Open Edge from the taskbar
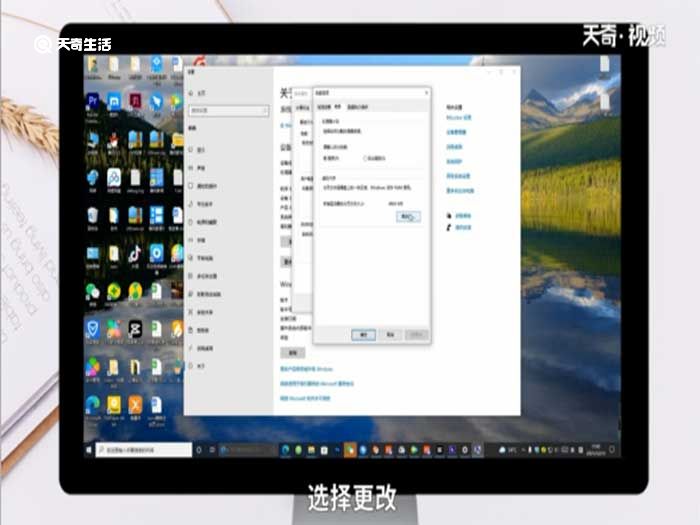 point(286,450)
